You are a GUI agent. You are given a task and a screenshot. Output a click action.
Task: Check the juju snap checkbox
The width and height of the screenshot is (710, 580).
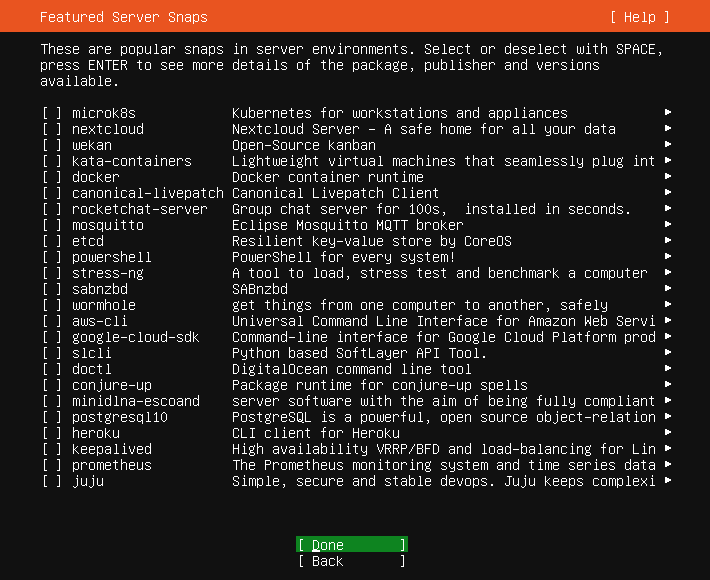(52, 481)
